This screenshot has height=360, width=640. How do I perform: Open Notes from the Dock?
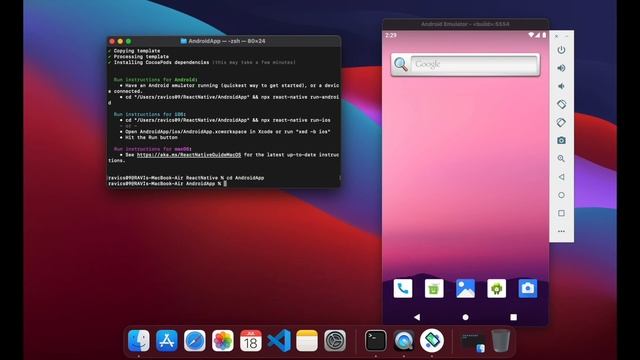click(x=307, y=340)
